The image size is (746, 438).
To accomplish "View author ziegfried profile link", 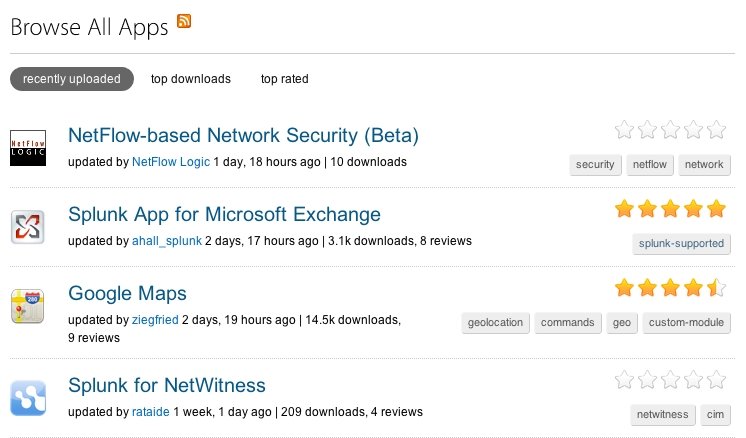I will click(x=155, y=320).
